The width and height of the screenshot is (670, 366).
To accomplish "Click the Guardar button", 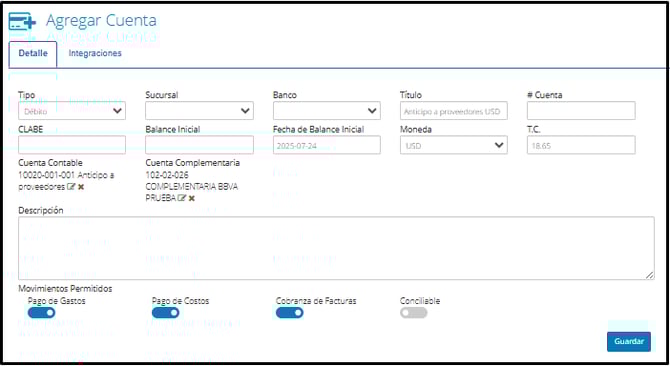I will tap(629, 341).
